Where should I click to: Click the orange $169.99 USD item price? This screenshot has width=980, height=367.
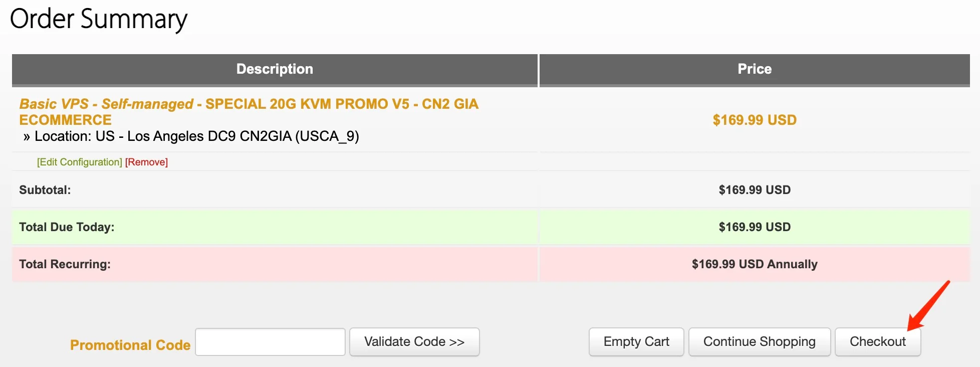tap(755, 120)
